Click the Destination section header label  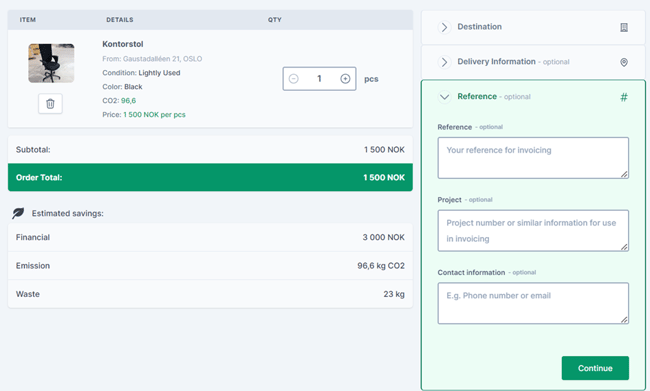479,27
